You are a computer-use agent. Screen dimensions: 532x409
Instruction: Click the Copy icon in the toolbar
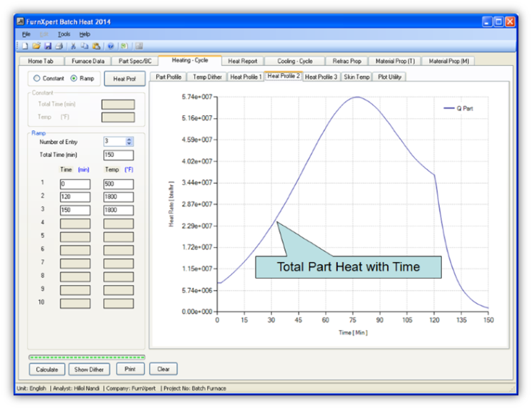point(84,46)
